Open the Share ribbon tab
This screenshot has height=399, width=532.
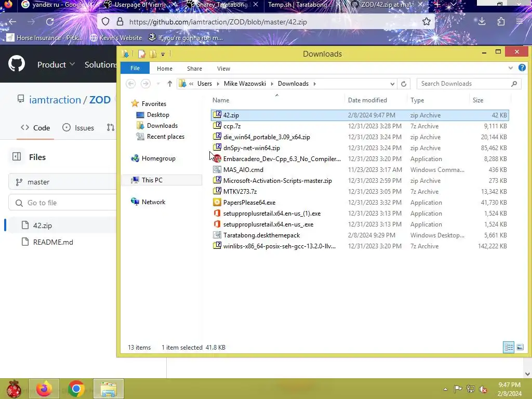(194, 69)
